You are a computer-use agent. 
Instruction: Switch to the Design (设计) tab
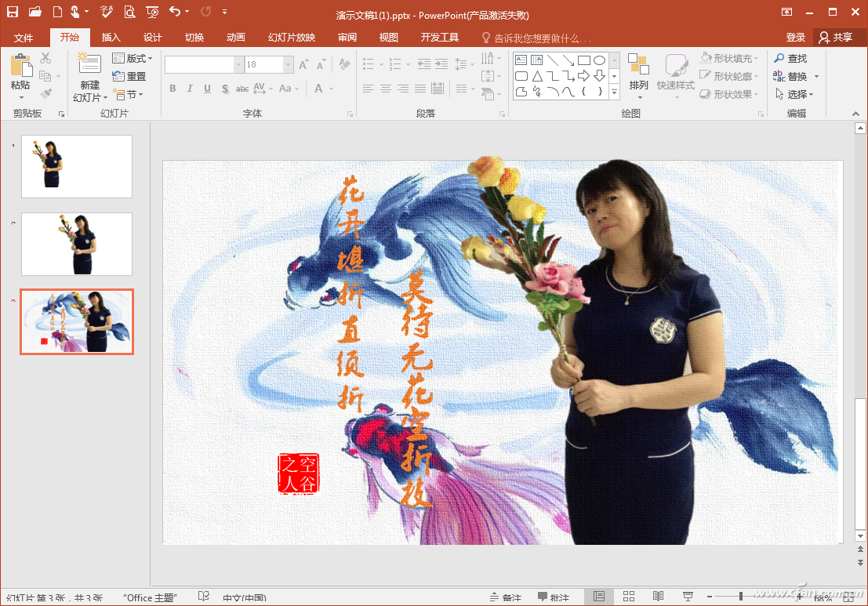pyautogui.click(x=152, y=37)
